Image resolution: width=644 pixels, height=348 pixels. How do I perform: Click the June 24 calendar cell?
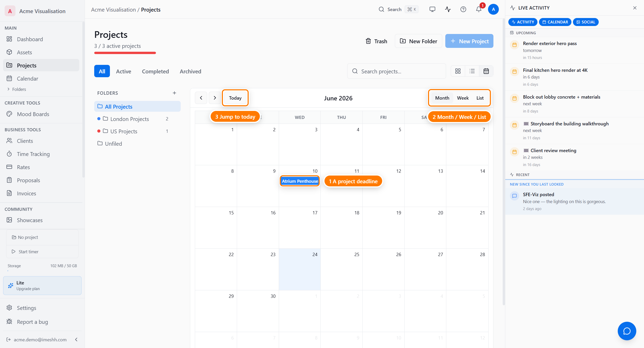pos(300,269)
